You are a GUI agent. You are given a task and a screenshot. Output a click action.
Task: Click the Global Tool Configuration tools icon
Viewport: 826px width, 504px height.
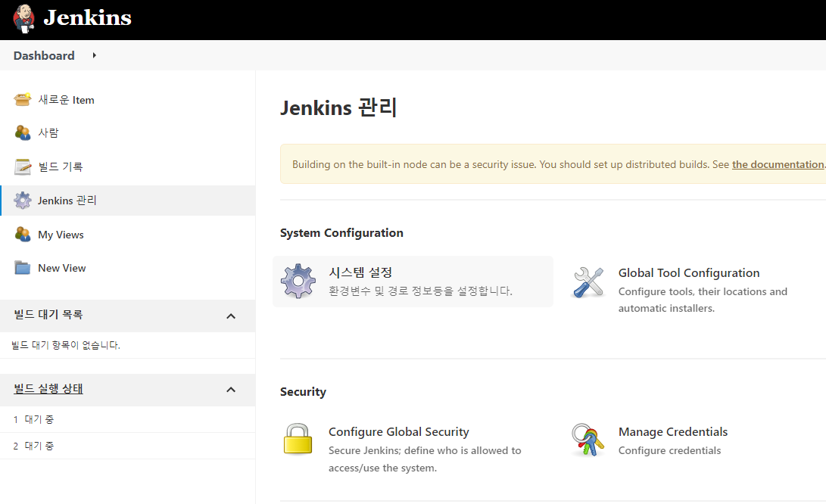[x=588, y=282]
